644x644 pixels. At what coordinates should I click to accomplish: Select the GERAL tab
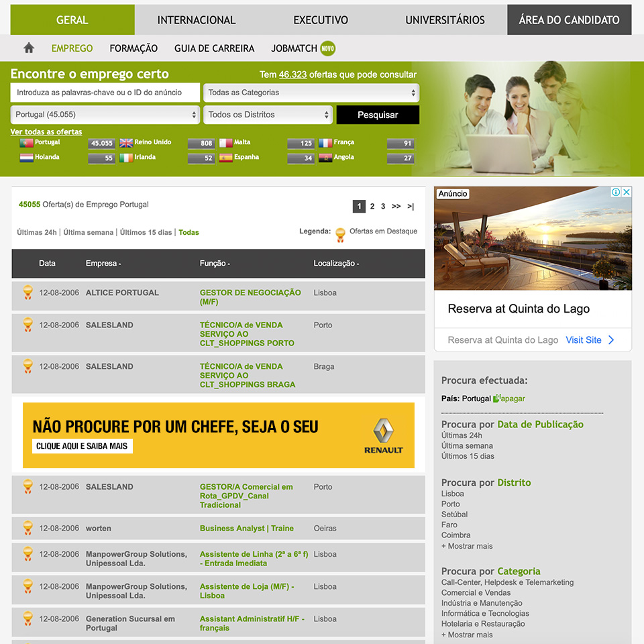72,19
